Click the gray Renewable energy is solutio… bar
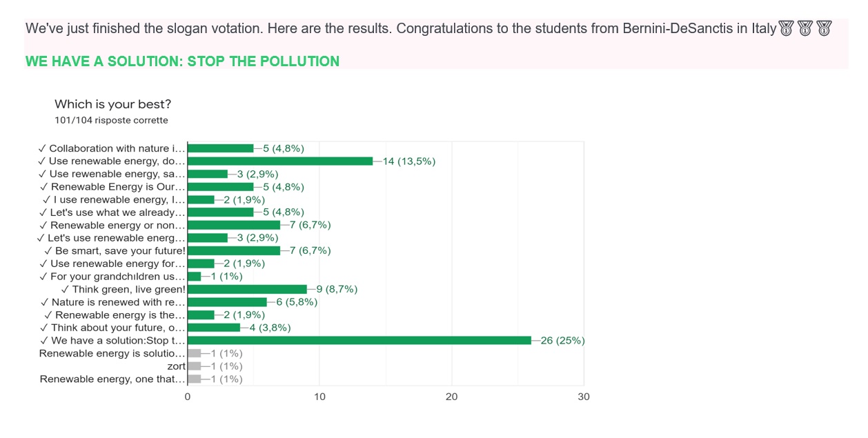This screenshot has height=438, width=868. (x=194, y=353)
